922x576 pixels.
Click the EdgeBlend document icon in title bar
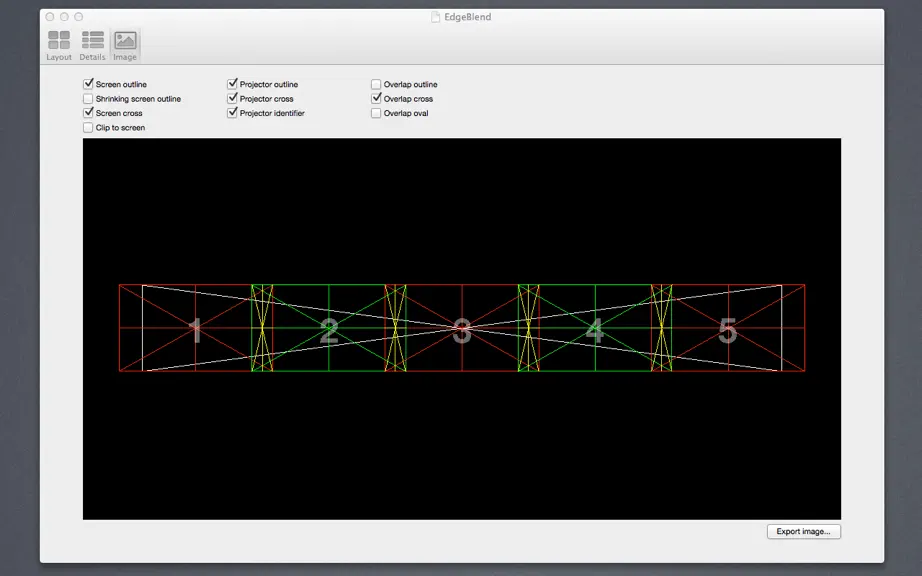(435, 17)
